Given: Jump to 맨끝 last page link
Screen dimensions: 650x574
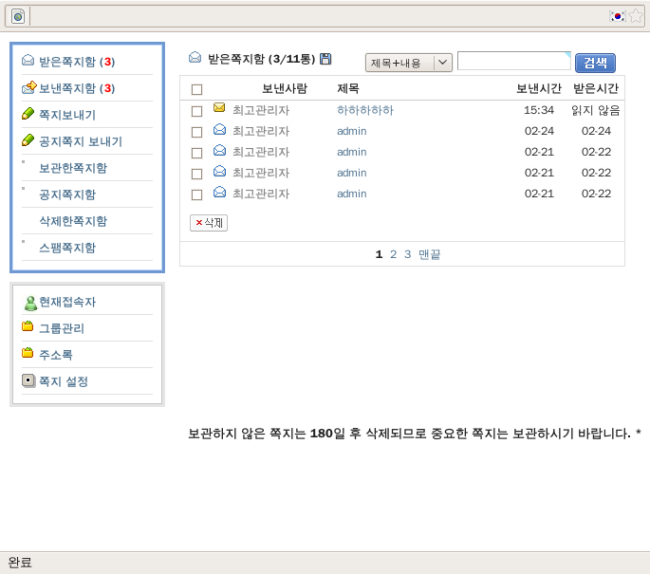Looking at the screenshot, I should coord(429,254).
